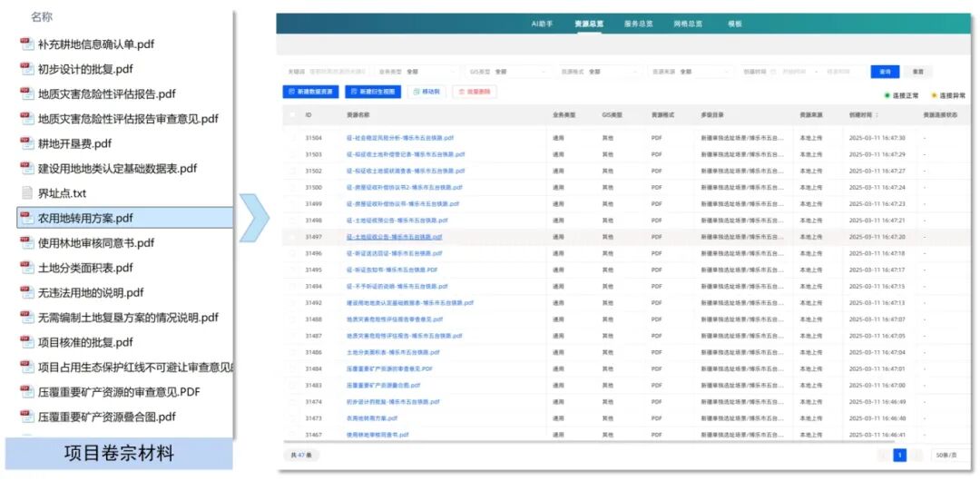Click the 资源名称 column header
The height and width of the screenshot is (481, 980).
[358, 115]
